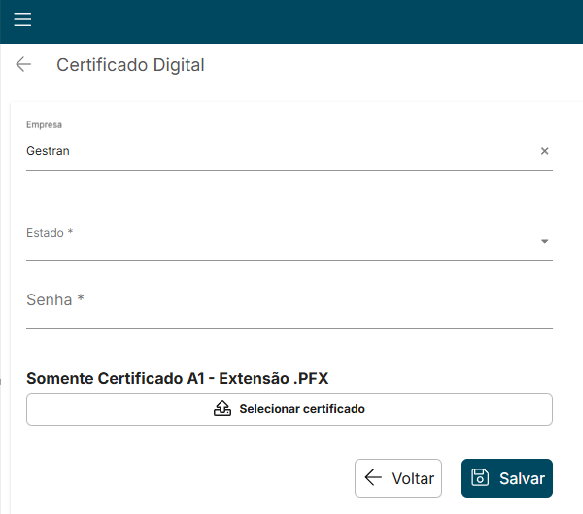Clear the Gestran company selection

[544, 151]
